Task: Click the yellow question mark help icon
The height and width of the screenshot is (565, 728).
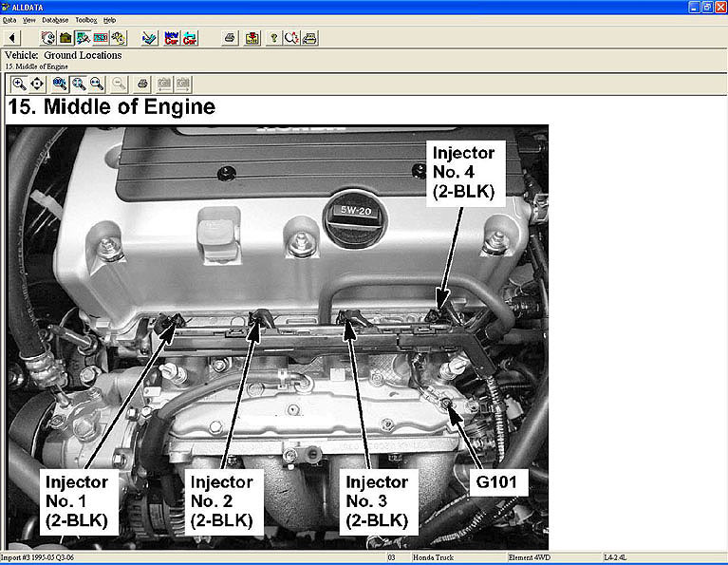Action: [x=273, y=38]
